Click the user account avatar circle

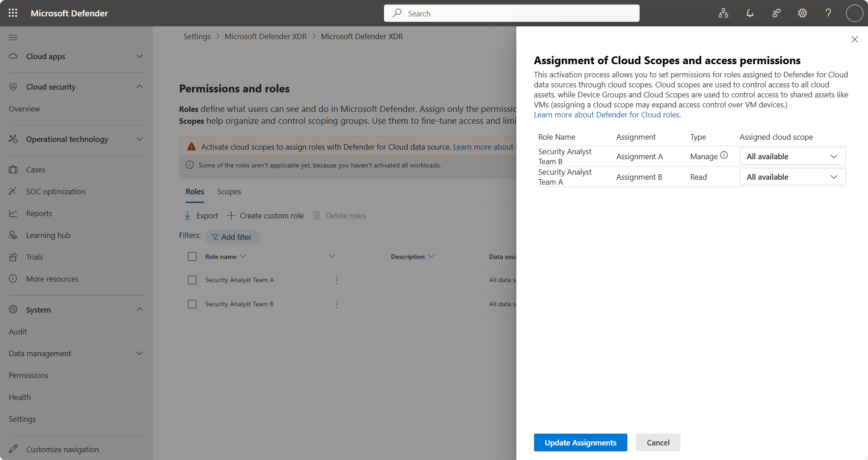click(854, 13)
